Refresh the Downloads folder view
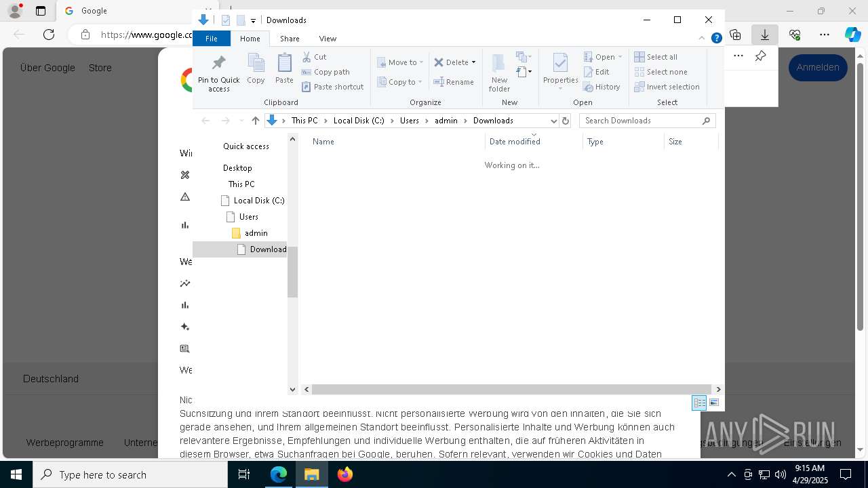The height and width of the screenshot is (488, 868). coord(566,121)
